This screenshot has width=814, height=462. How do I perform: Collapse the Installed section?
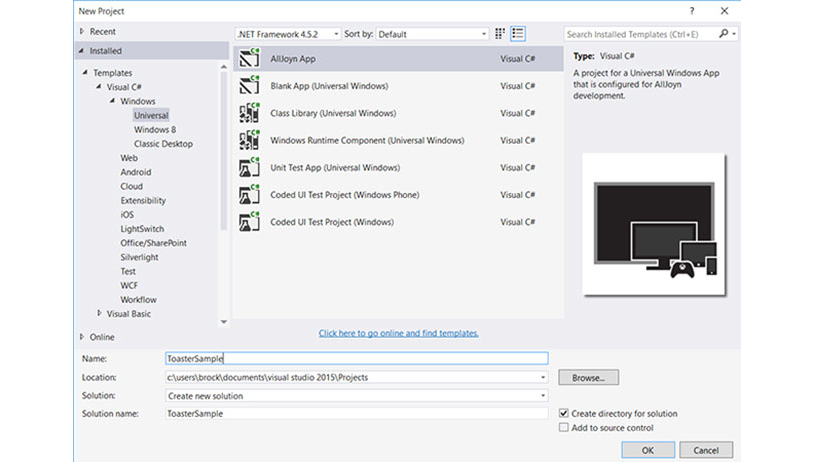[82, 51]
